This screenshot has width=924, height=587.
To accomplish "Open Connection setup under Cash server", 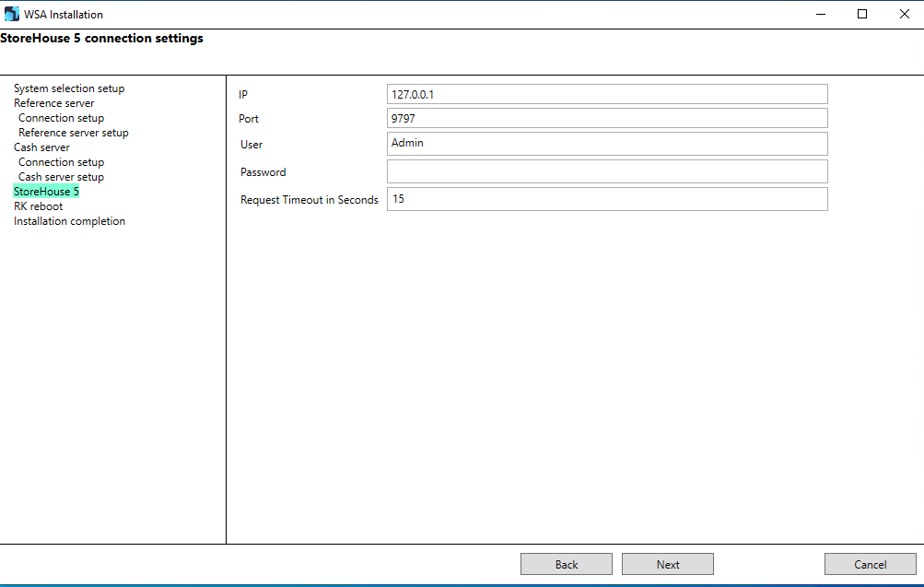I will (62, 162).
